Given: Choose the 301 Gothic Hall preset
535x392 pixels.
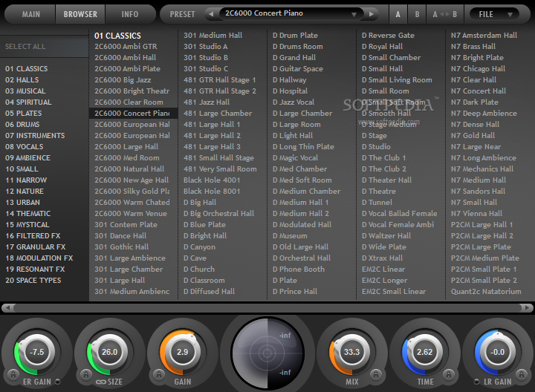Looking at the screenshot, I should tap(121, 246).
